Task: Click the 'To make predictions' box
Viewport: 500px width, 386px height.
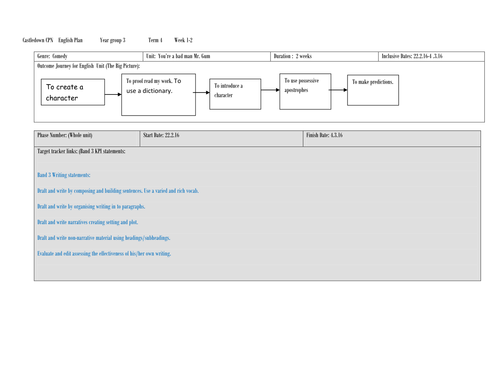Action: [x=373, y=90]
